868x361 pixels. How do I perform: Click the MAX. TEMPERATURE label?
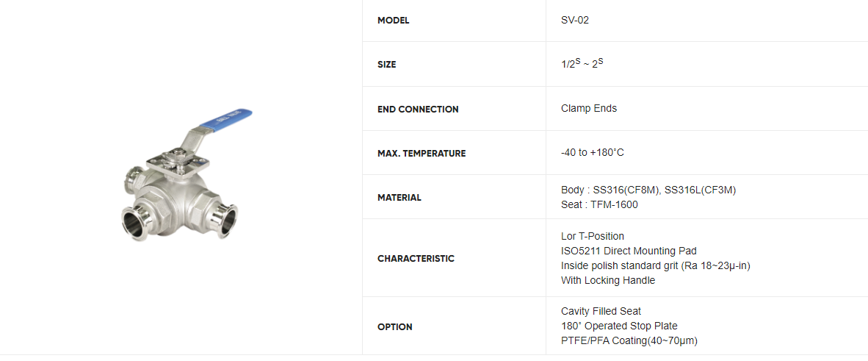click(x=422, y=154)
